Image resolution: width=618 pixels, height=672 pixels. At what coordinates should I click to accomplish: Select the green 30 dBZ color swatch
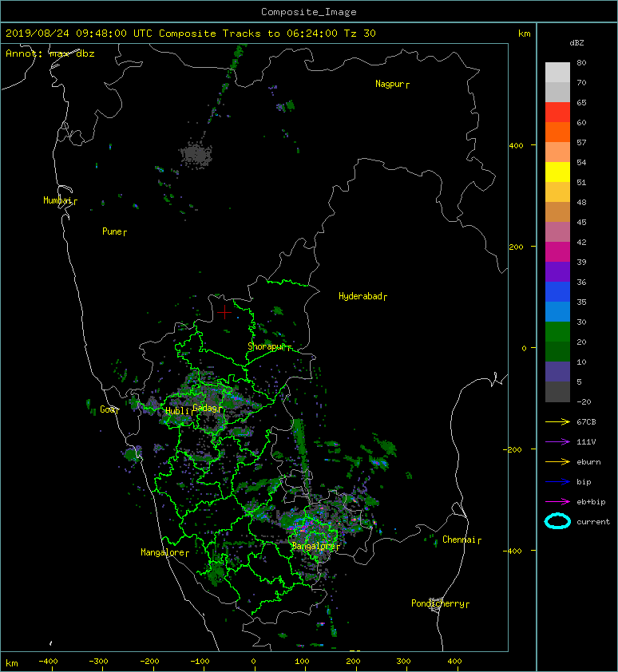557,331
